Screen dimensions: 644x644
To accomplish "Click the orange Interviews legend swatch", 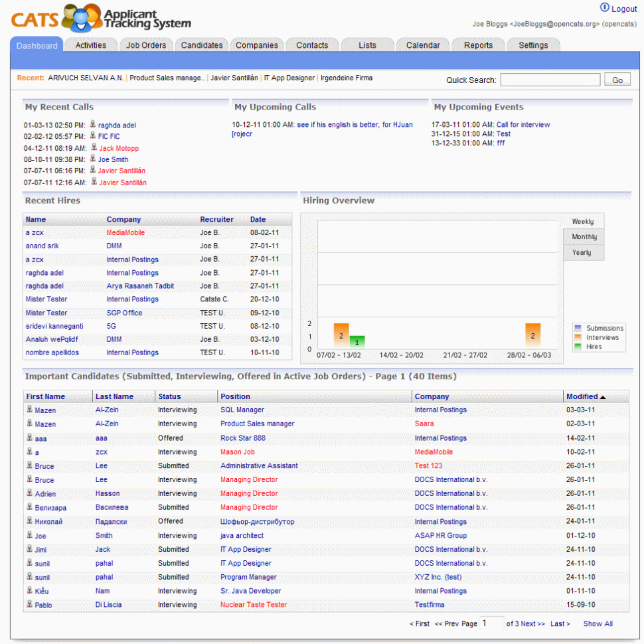I will (x=577, y=337).
